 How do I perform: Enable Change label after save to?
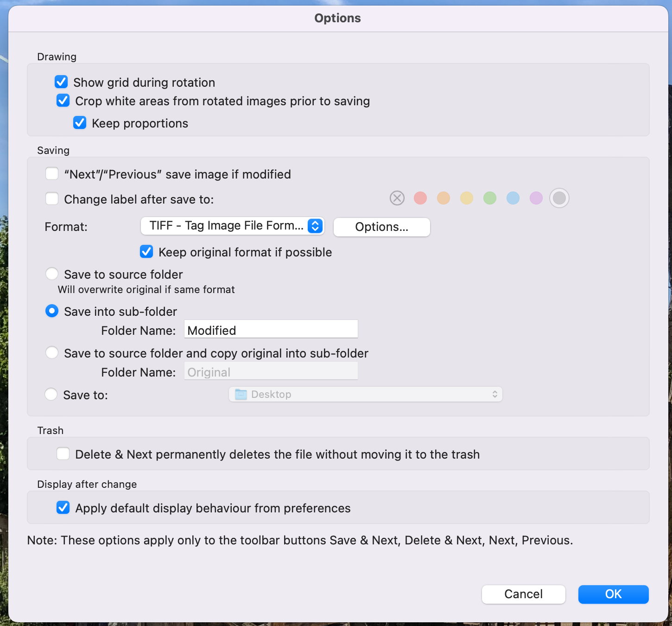click(52, 199)
